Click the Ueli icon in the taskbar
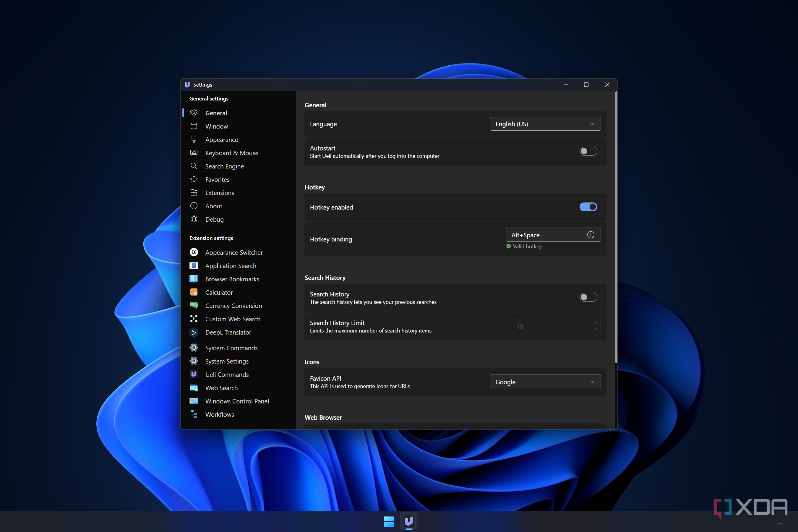Image resolution: width=798 pixels, height=532 pixels. point(409,521)
